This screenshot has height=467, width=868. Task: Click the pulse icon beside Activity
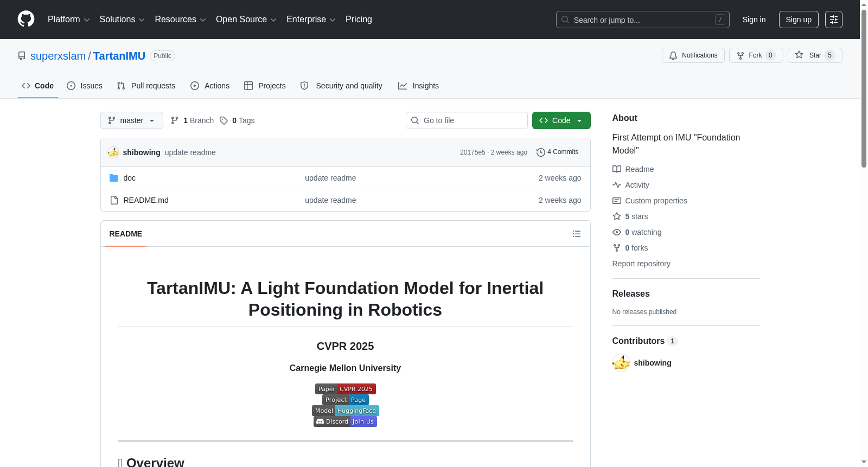617,185
